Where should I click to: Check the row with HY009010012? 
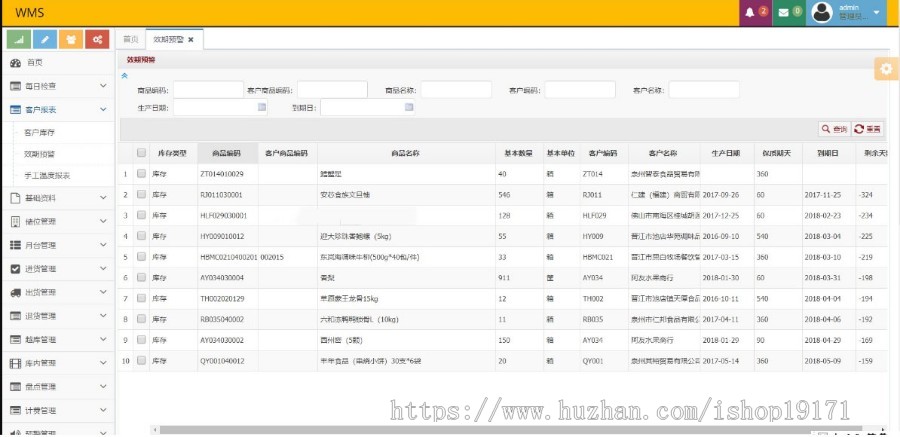pyautogui.click(x=141, y=236)
